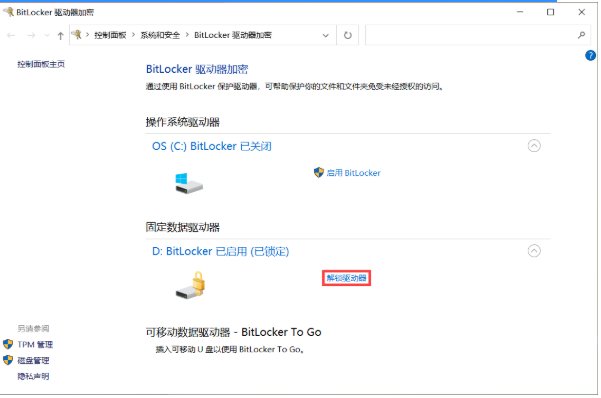Image resolution: width=601 pixels, height=398 pixels.
Task: Click BitLocker keys icon in address bar
Action: tap(77, 35)
